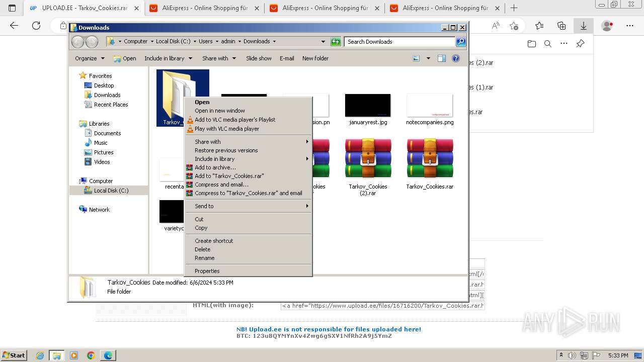Viewport: 644px width, 362px height.
Task: Select Add to "Tarkov_Cookies.rar" entry
Action: coord(249,176)
